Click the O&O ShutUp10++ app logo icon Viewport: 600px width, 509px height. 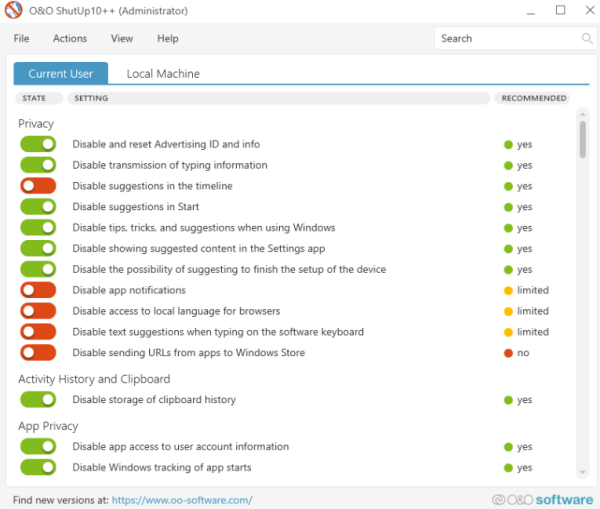[x=13, y=10]
